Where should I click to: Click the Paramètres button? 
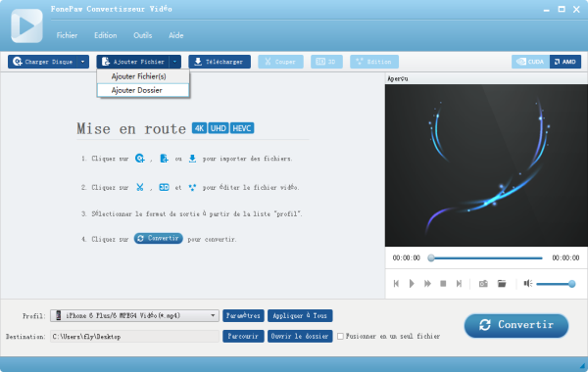tap(243, 316)
